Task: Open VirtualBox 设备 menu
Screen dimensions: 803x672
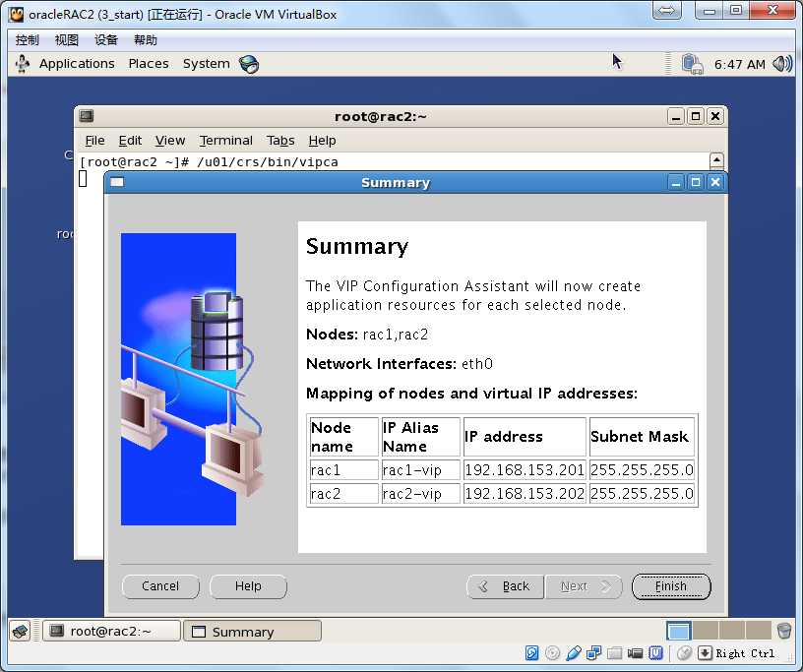Action: coord(106,40)
